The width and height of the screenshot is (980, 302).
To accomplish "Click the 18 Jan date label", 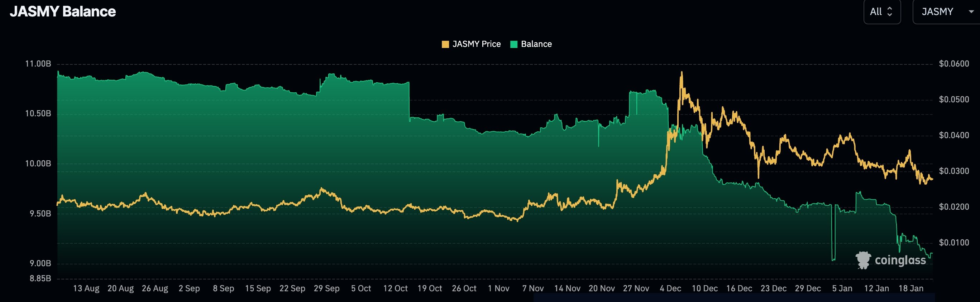I will 911,288.
